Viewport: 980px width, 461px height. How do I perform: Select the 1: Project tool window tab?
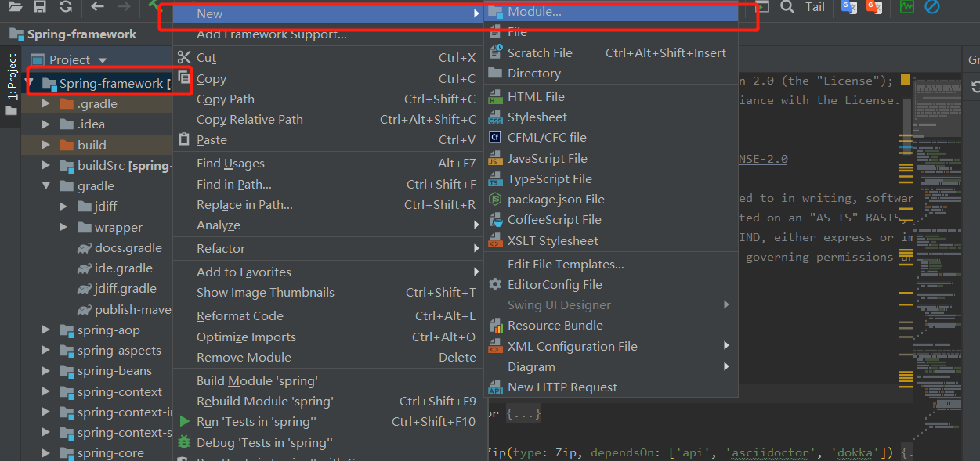tap(12, 77)
